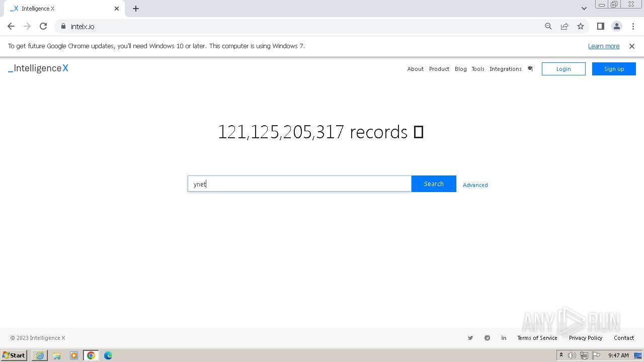Expand the tab search dropdown arrow

(x=584, y=9)
